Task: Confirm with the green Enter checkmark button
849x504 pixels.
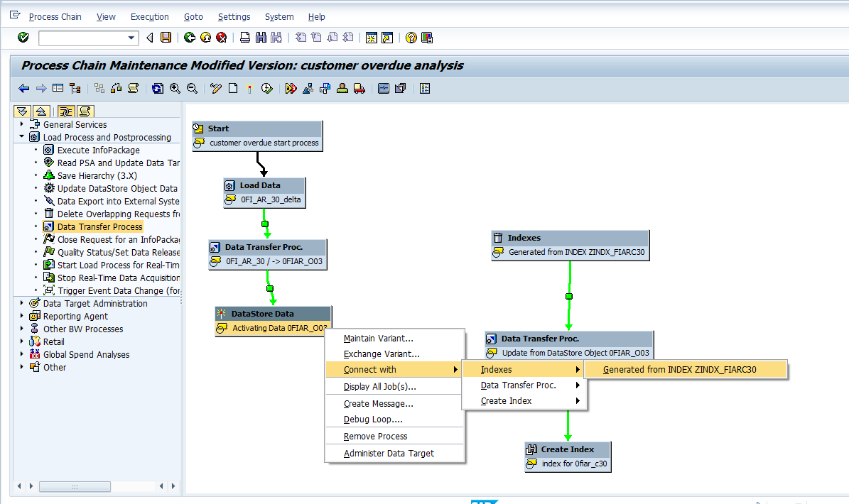Action: click(x=22, y=38)
